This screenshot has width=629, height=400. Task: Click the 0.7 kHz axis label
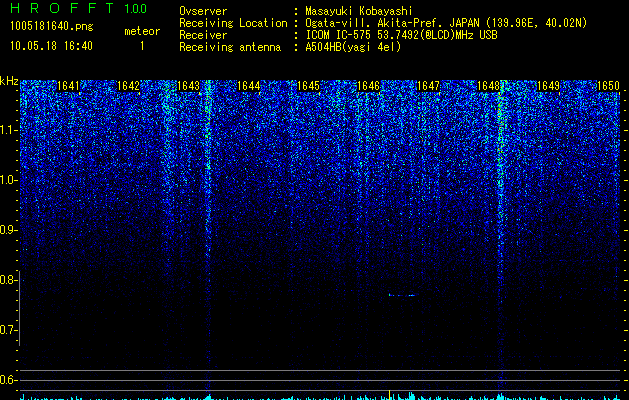pyautogui.click(x=8, y=330)
